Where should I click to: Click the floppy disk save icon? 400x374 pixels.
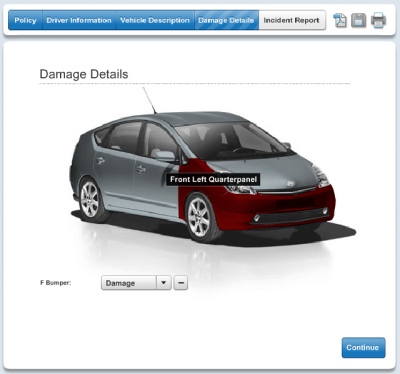359,20
